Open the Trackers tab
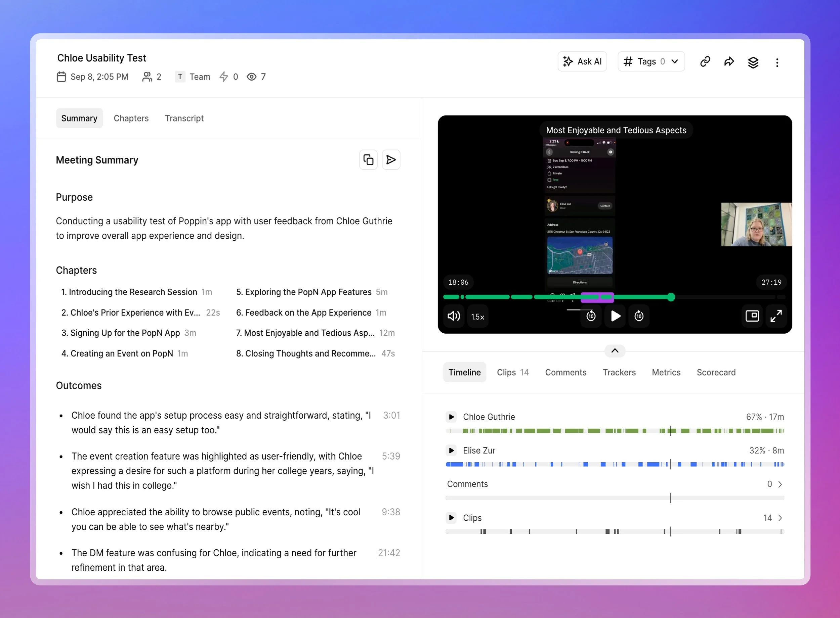840x618 pixels. tap(619, 372)
